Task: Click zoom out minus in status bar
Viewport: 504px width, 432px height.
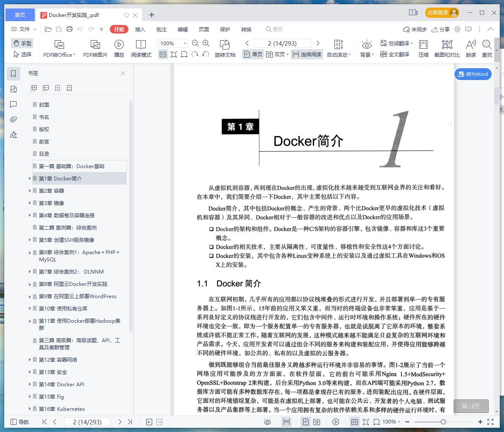Action: point(407,422)
